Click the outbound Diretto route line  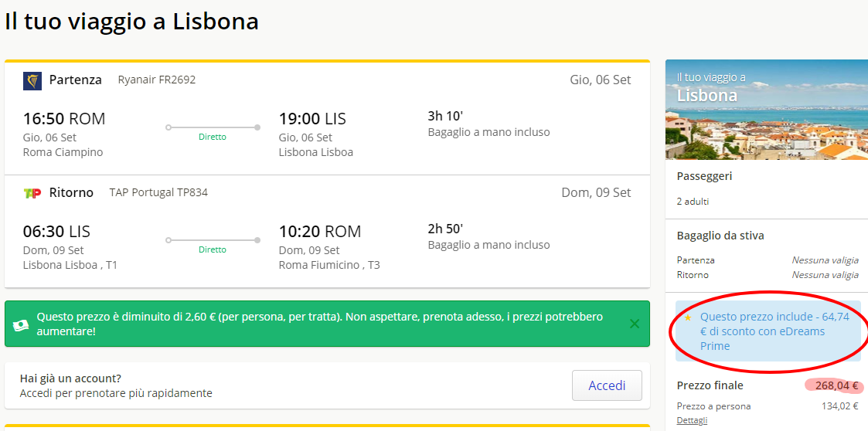point(213,127)
